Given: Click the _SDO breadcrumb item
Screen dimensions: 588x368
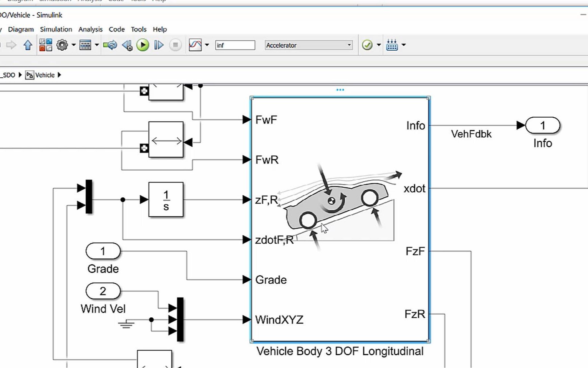Looking at the screenshot, I should click(8, 75).
